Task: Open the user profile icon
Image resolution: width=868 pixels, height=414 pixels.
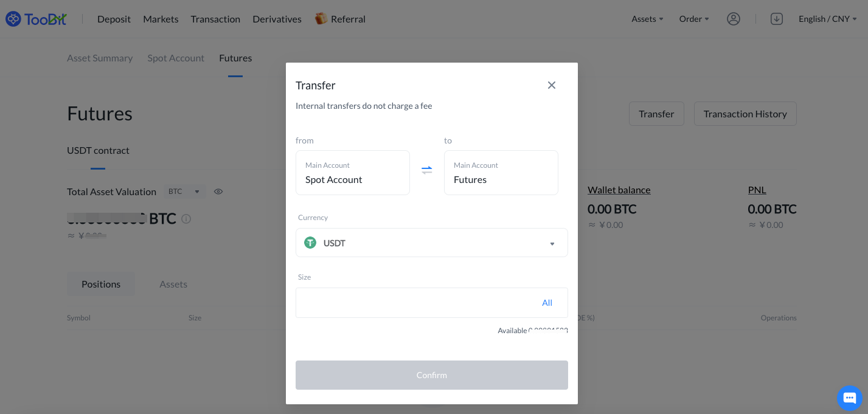Action: [x=734, y=19]
